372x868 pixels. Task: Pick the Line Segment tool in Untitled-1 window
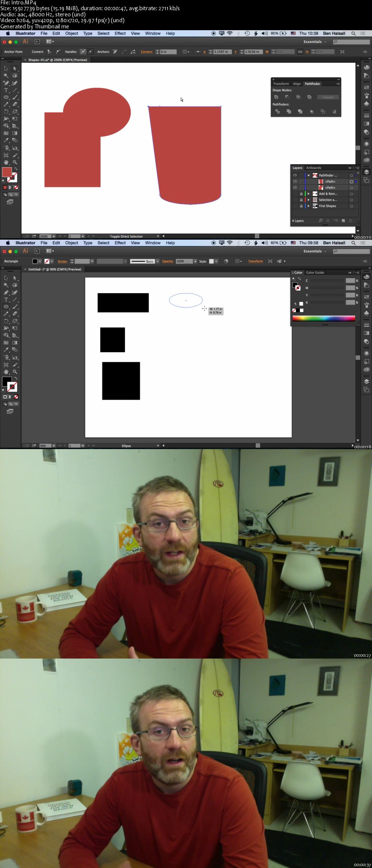point(15,300)
